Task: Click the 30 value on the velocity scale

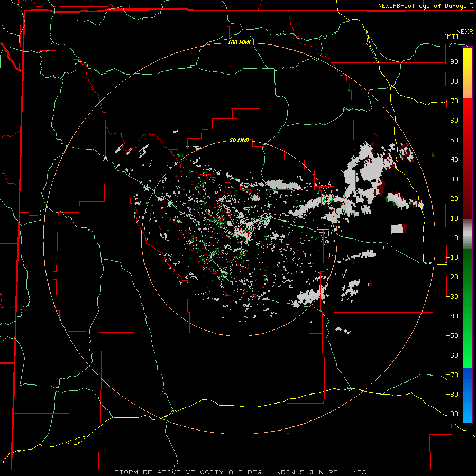Action: coord(454,179)
